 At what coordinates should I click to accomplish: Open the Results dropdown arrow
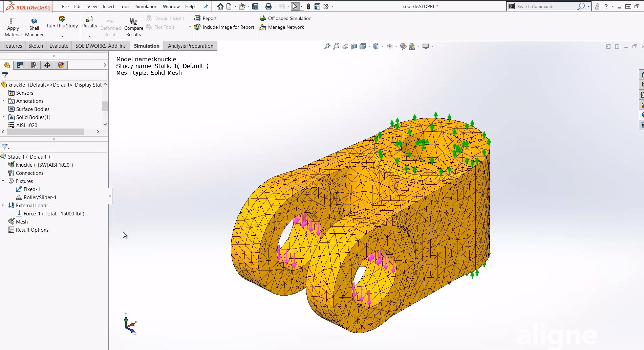(x=89, y=37)
